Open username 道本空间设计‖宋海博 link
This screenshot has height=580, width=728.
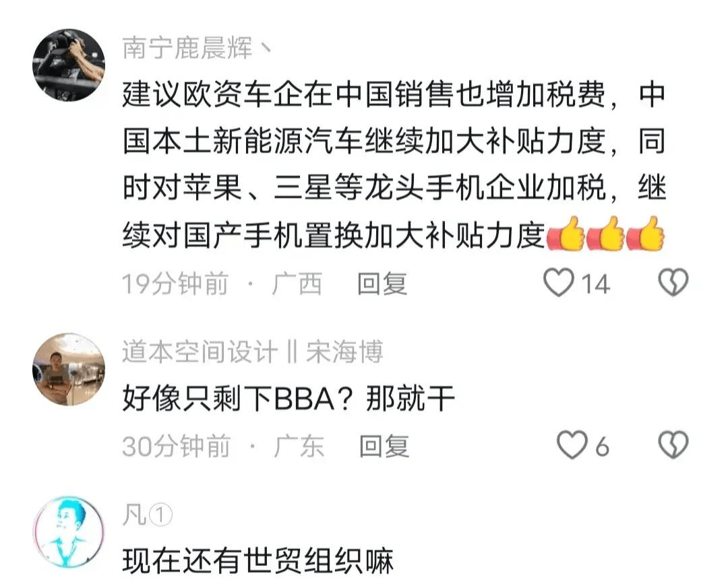(253, 351)
